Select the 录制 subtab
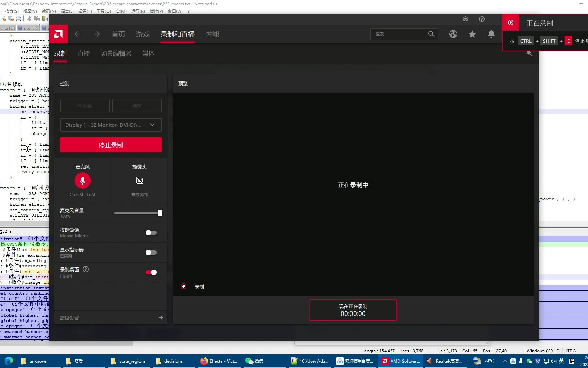Viewport: 588px width, 368px height. click(x=61, y=53)
